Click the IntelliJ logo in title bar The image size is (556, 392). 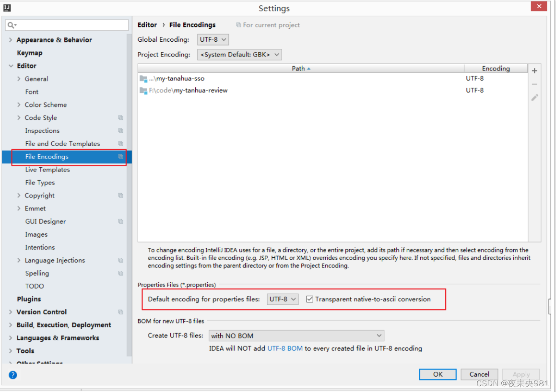pyautogui.click(x=7, y=8)
